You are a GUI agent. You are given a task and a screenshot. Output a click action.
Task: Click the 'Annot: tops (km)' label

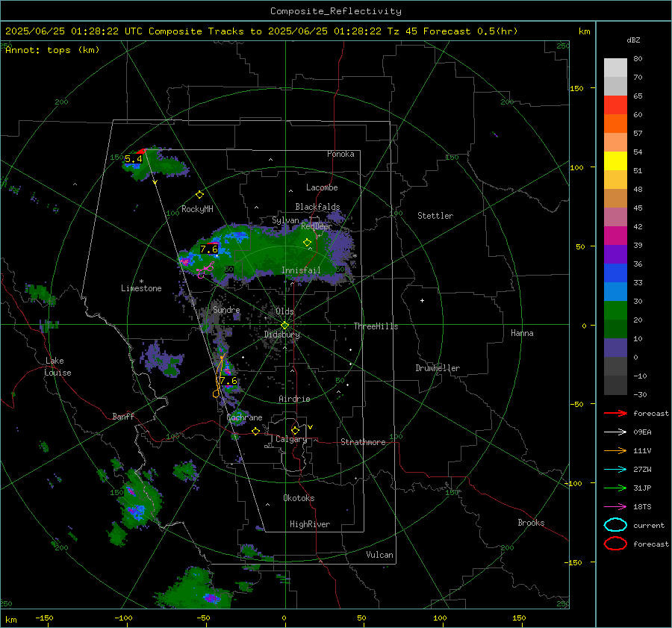(52, 50)
